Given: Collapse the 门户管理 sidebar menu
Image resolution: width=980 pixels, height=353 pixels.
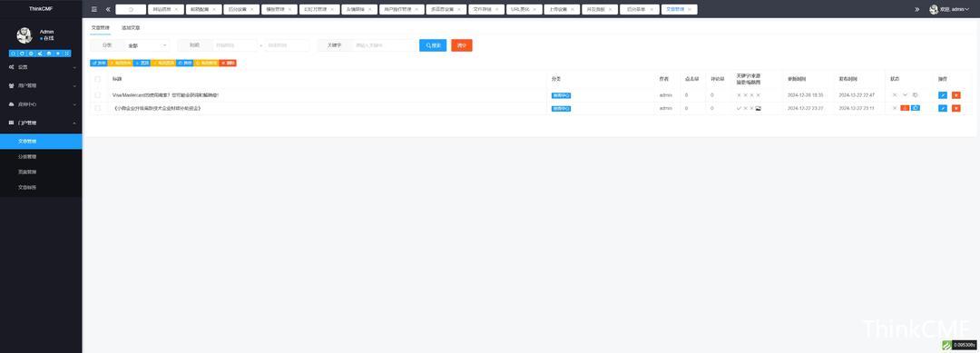Looking at the screenshot, I should (x=41, y=123).
